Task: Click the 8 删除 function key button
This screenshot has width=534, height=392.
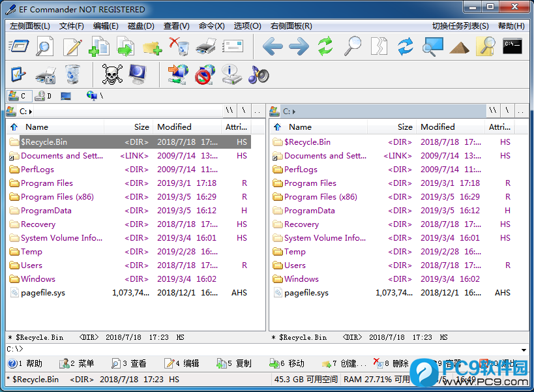Action: click(x=391, y=363)
